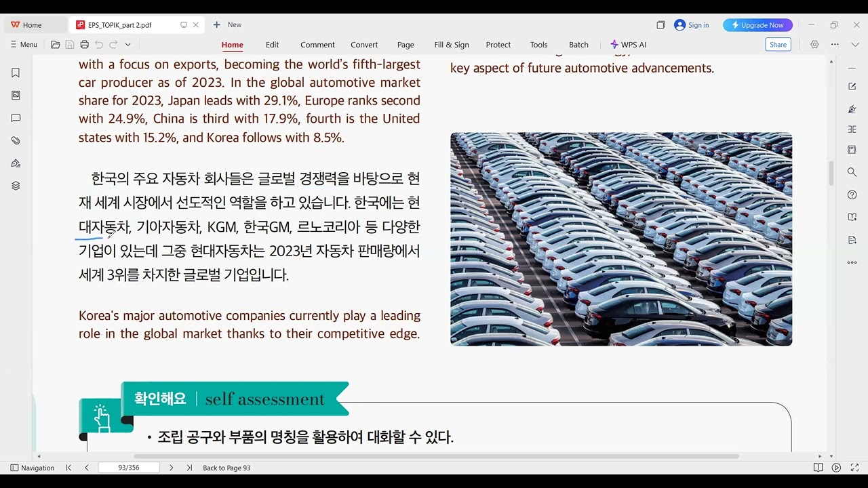Open the Search magnifier in right sidebar
Screen dimensions: 868x488
coord(852,172)
